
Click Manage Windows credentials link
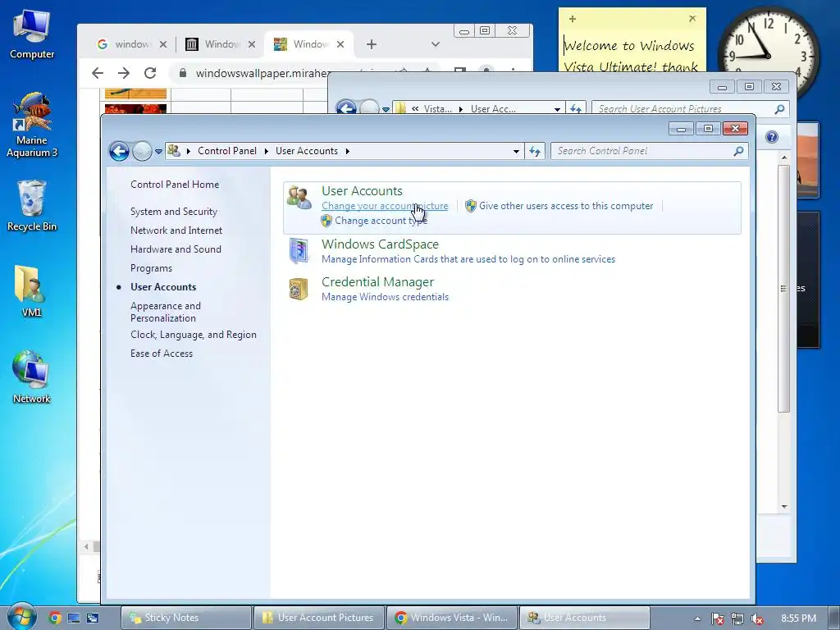[385, 297]
